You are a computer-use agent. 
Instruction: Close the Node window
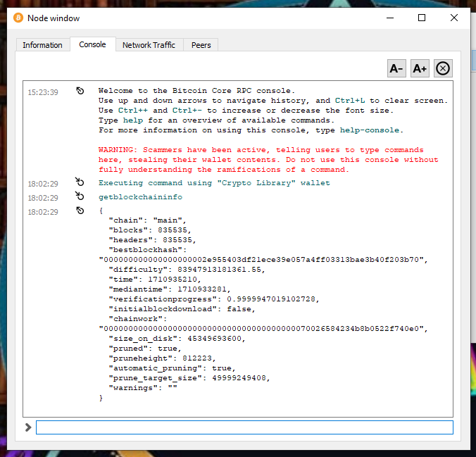[454, 18]
